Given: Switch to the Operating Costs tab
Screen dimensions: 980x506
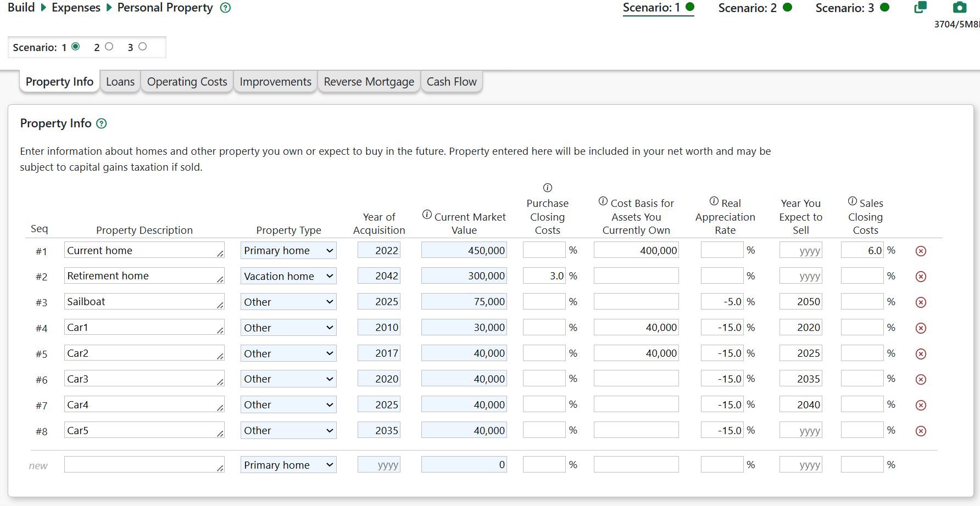Looking at the screenshot, I should [x=187, y=82].
